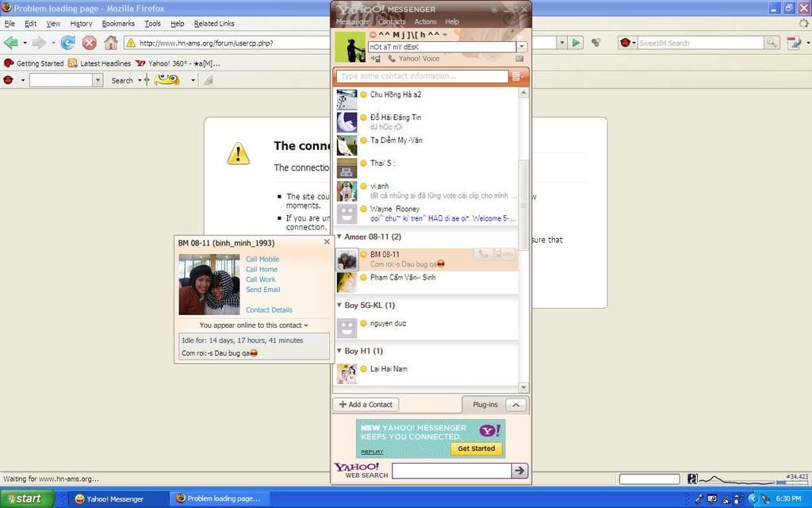The width and height of the screenshot is (812, 508).
Task: Click the contact search input field
Action: pos(423,76)
